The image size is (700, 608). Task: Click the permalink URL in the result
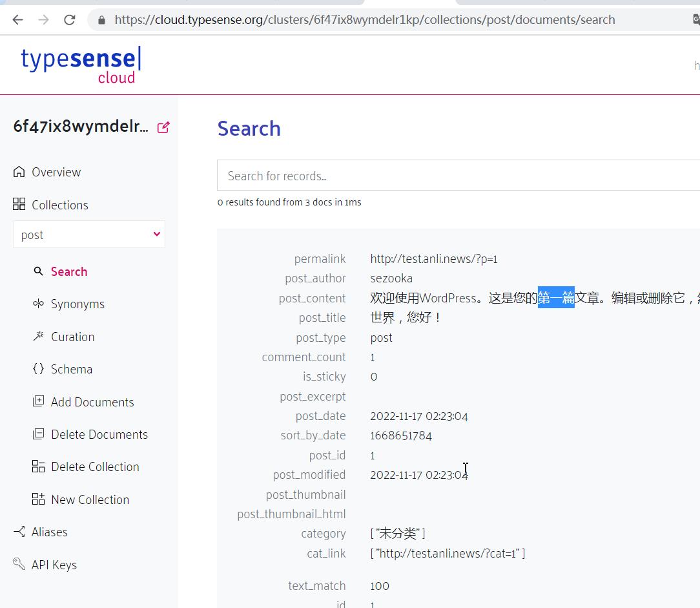click(x=433, y=258)
